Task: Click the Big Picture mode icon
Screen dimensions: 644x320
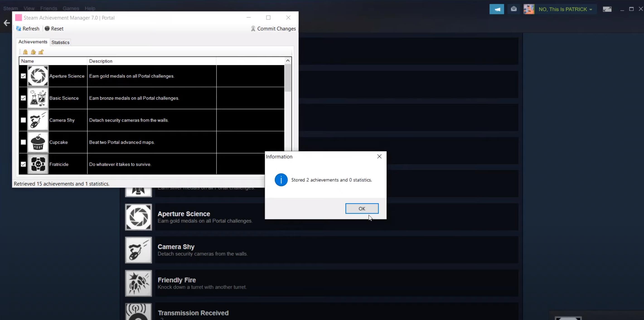Action: [x=607, y=9]
